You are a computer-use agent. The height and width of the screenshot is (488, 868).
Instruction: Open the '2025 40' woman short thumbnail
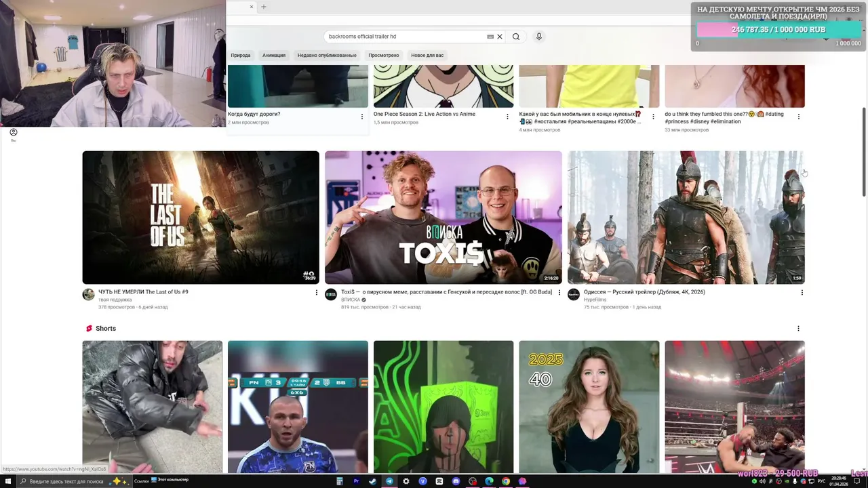589,407
